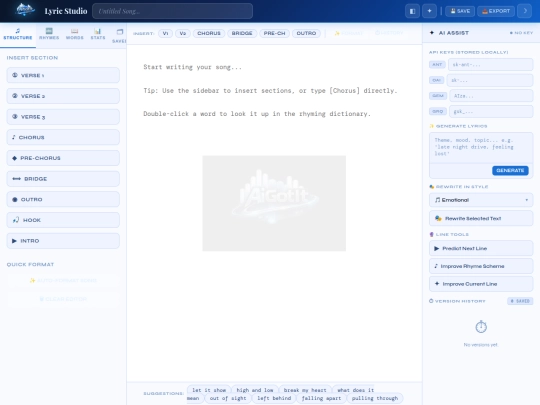Insert Verse 3 section from sidebar

[x=63, y=117]
